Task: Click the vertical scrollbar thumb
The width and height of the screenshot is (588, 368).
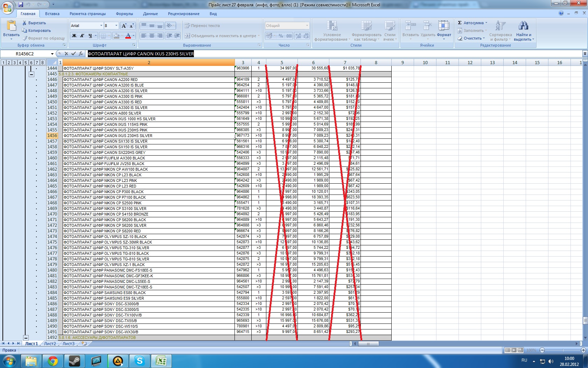Action: [585, 321]
